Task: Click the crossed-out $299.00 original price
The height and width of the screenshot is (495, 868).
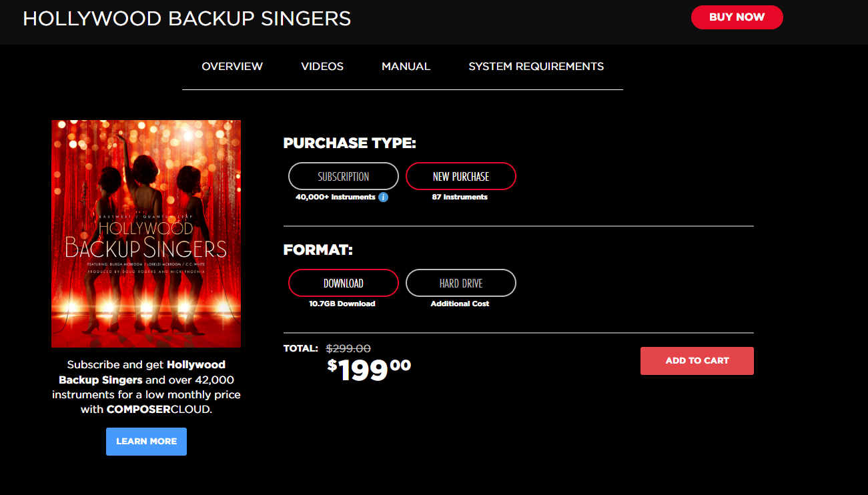Action: coord(348,348)
